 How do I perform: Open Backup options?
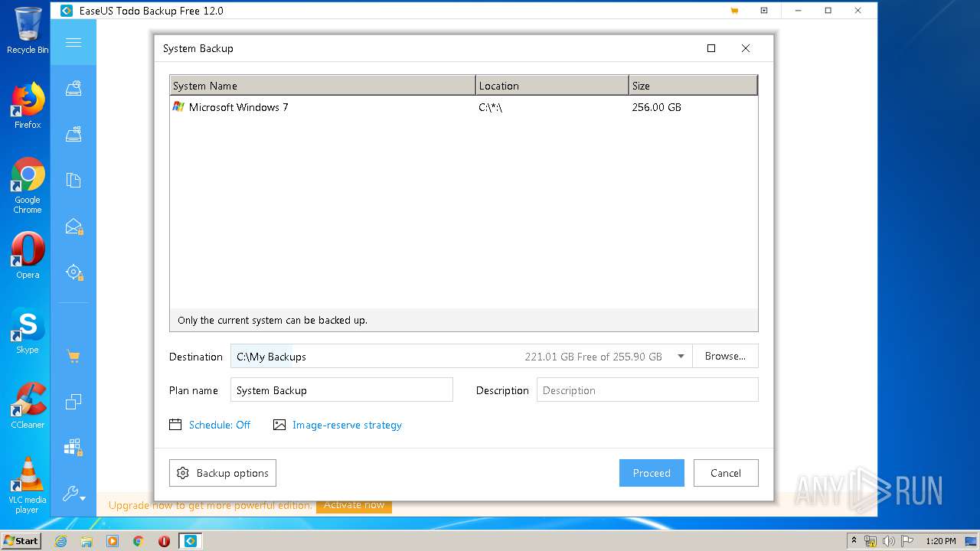tap(223, 473)
